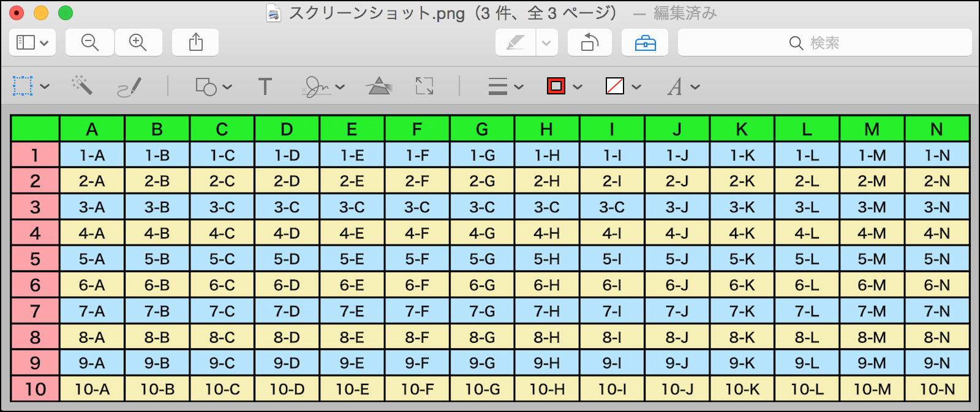Image resolution: width=980 pixels, height=412 pixels.
Task: Click column header A
Action: pos(92,129)
